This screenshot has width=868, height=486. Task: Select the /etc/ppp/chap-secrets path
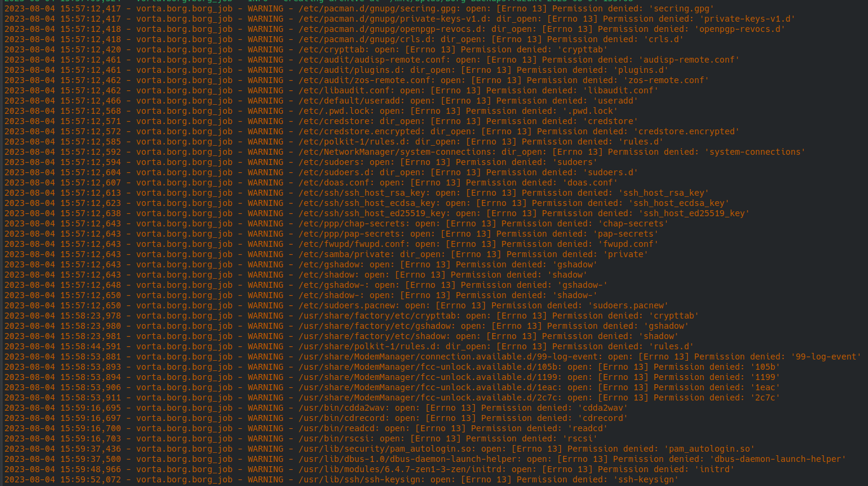click(x=354, y=223)
